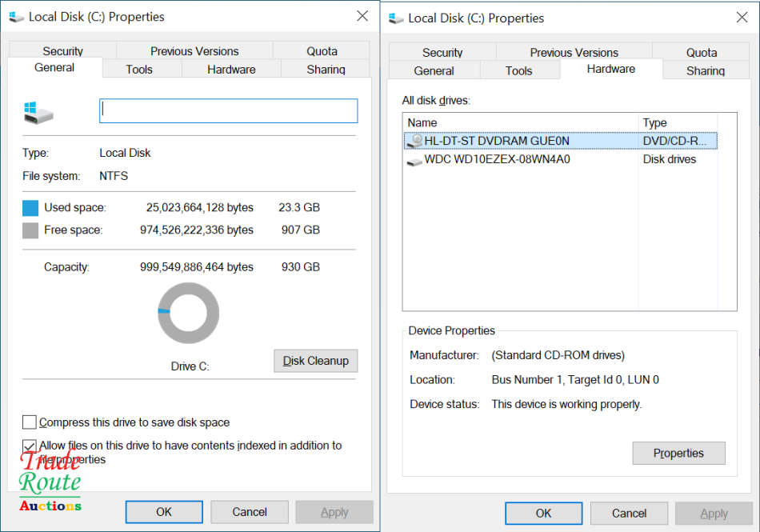The width and height of the screenshot is (760, 532).
Task: Click title bar drive icon in the General dialog
Action: 15,17
